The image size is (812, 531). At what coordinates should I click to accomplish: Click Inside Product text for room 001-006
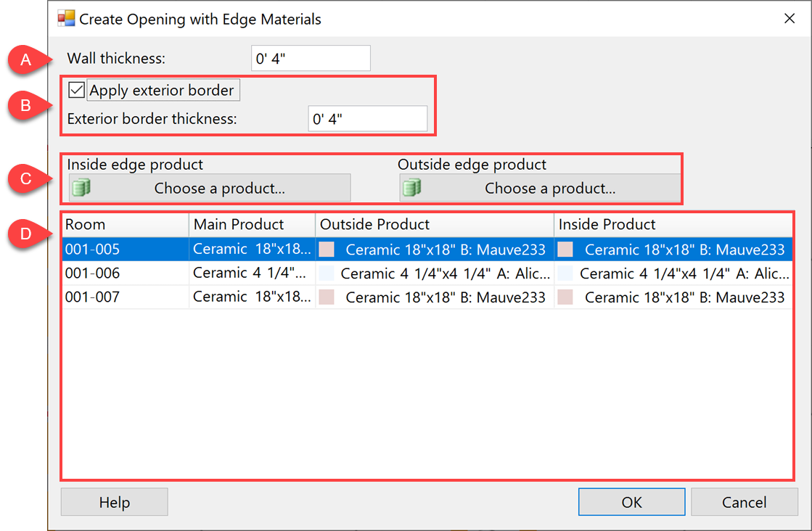point(684,273)
